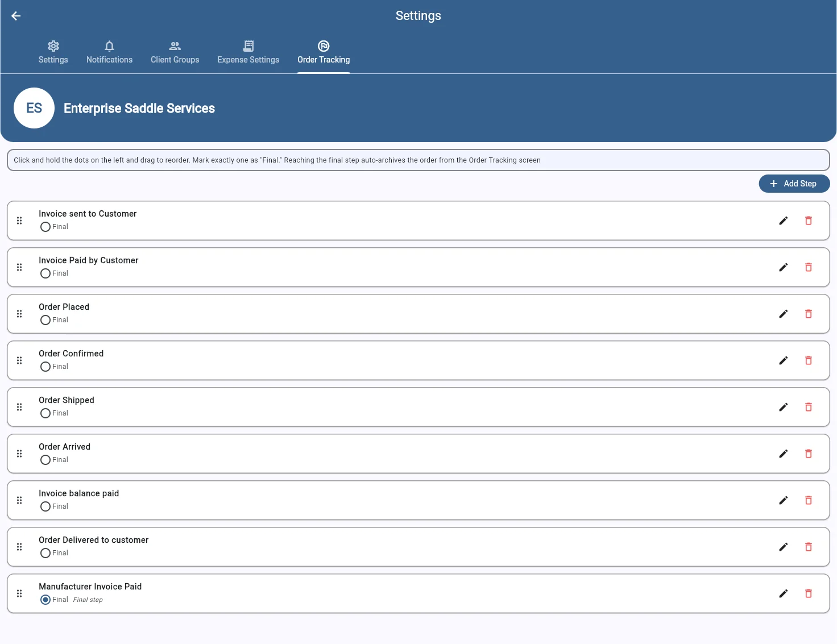Click the Settings gear icon
Image resolution: width=837 pixels, height=644 pixels.
pyautogui.click(x=53, y=45)
